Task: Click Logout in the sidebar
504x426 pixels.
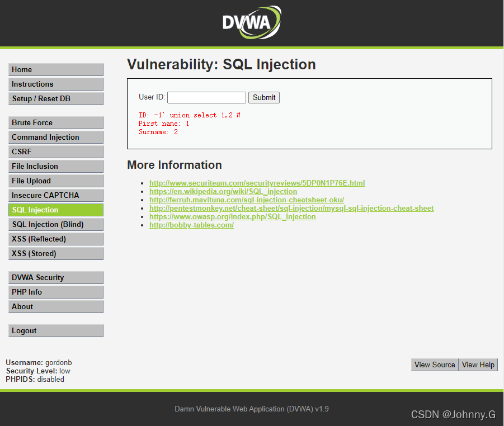Action: [56, 330]
